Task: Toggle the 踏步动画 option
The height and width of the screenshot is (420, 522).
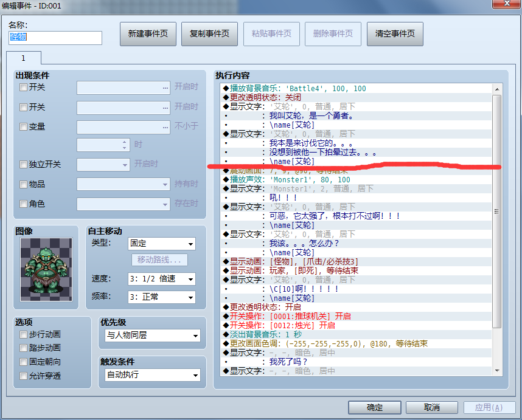Action: pos(23,348)
